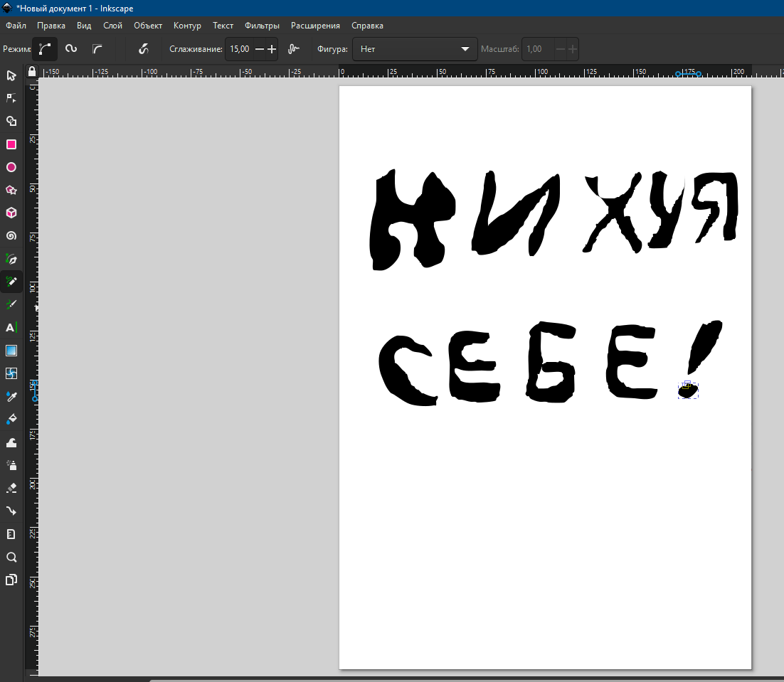Decrease Сглаживание value with minus button
784x682 pixels.
click(259, 49)
